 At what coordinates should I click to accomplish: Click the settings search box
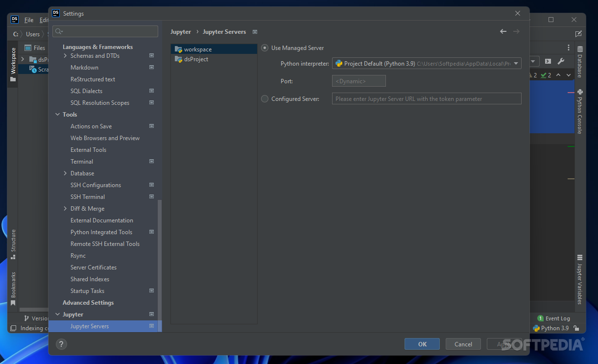105,31
